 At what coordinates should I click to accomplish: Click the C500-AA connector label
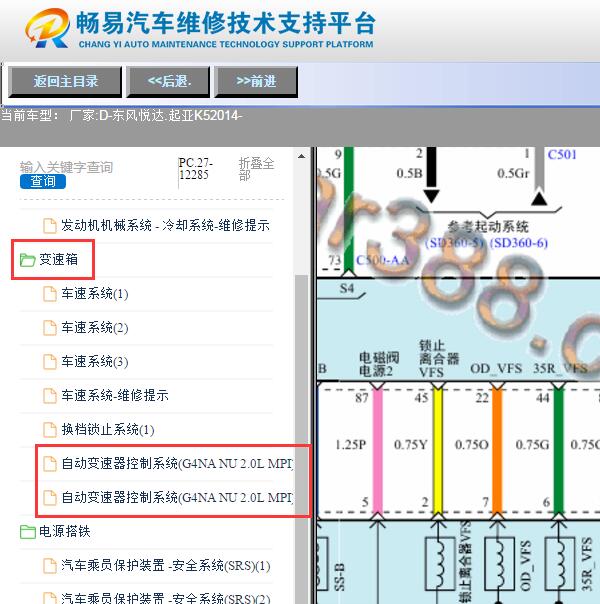[382, 260]
